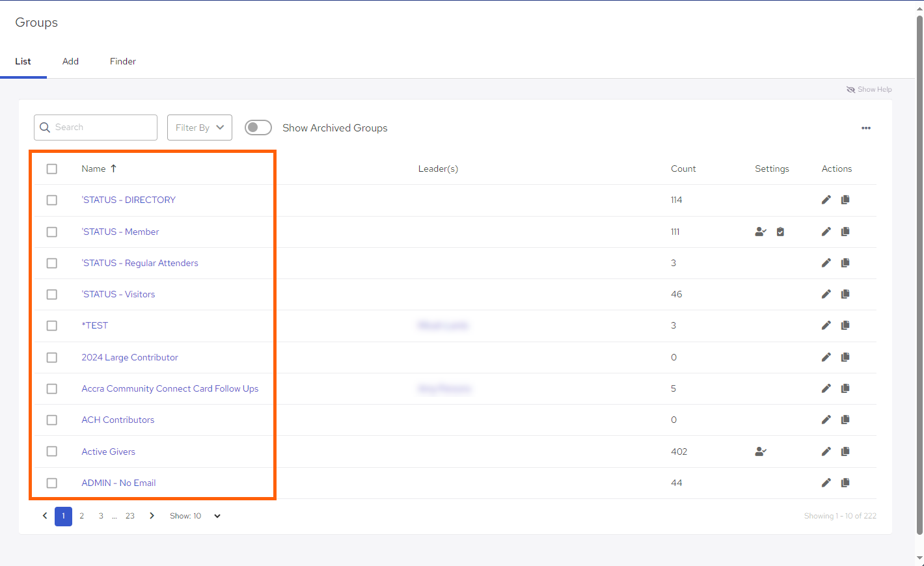Go to next page with right chevron
The width and height of the screenshot is (924, 566).
[152, 516]
